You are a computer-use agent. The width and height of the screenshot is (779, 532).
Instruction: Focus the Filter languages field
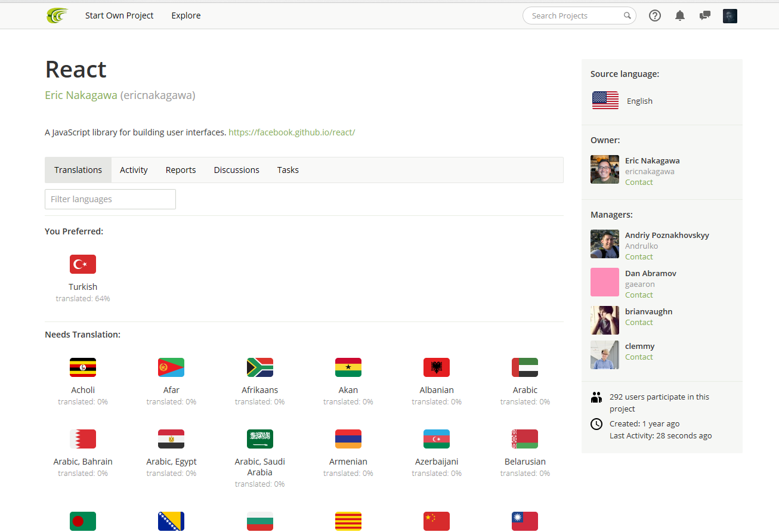tap(110, 199)
